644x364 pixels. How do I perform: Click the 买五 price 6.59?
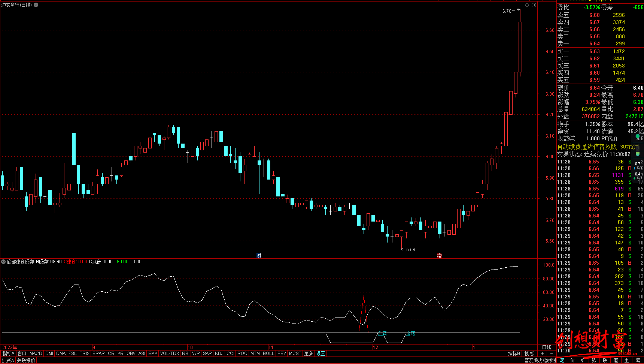[595, 80]
